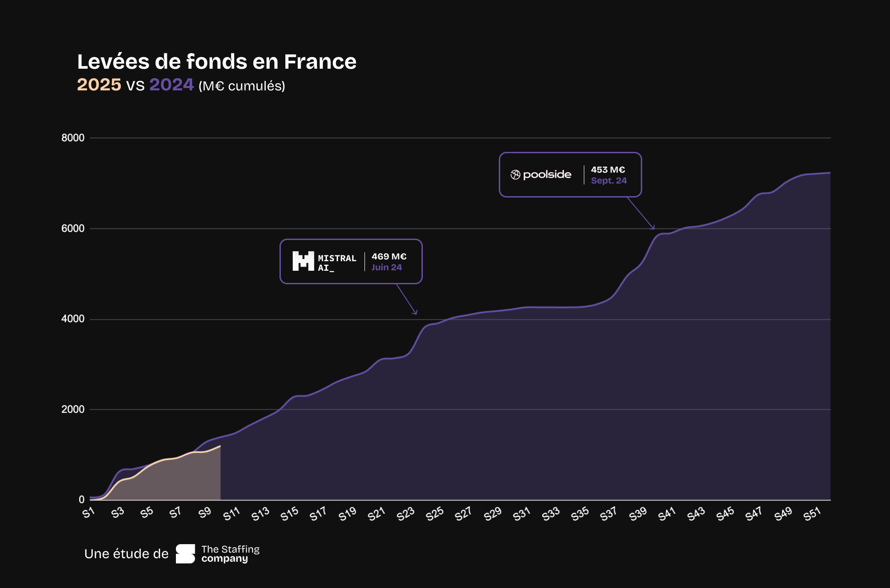
Task: Click the 4000 y-axis value
Action: [x=73, y=319]
